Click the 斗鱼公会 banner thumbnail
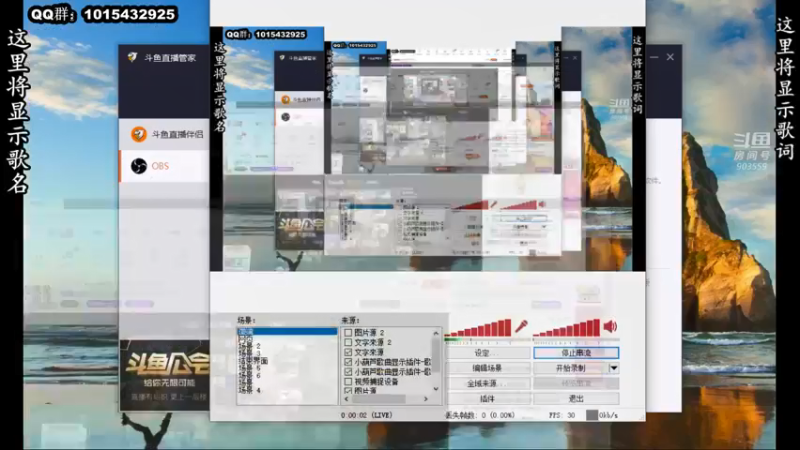Image resolution: width=800 pixels, height=450 pixels. click(164, 376)
